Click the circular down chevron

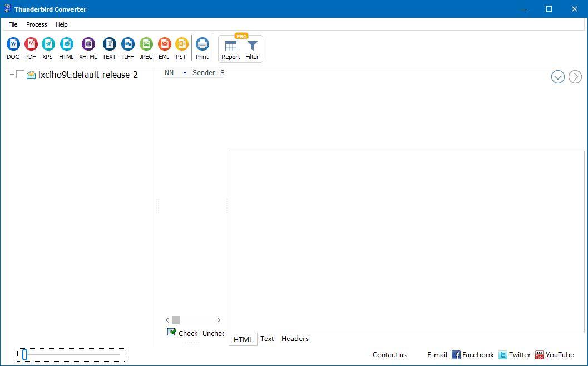pyautogui.click(x=558, y=77)
